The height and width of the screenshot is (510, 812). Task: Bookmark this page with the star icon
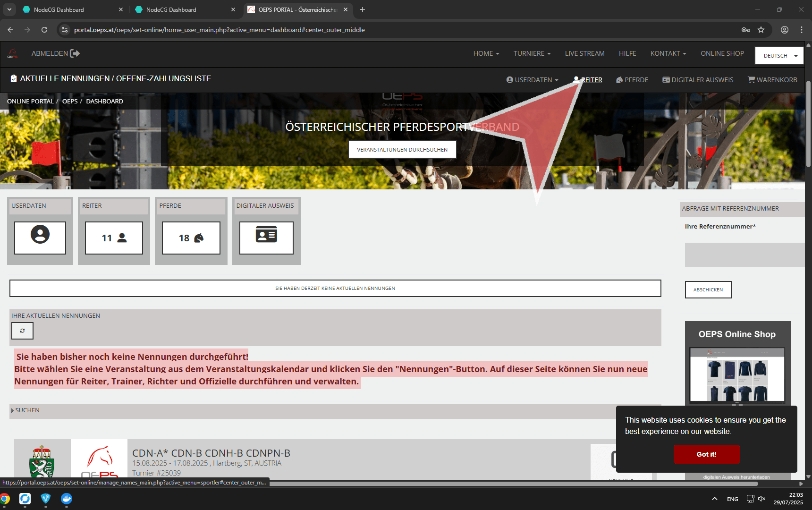point(761,30)
